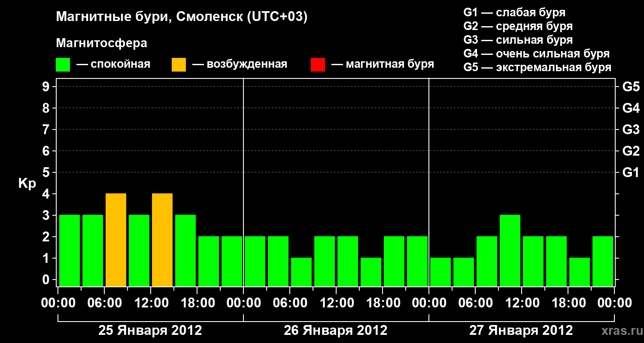Viewport: 644px width, 343px height.
Task: Click the orange bar starting at 12:00 on 25 January
Action: coord(162,240)
